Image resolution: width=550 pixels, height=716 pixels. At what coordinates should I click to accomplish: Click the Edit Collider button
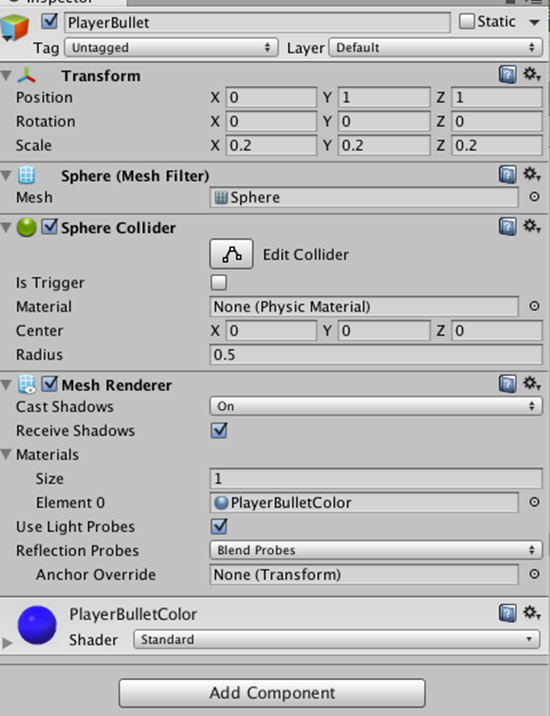click(x=232, y=254)
